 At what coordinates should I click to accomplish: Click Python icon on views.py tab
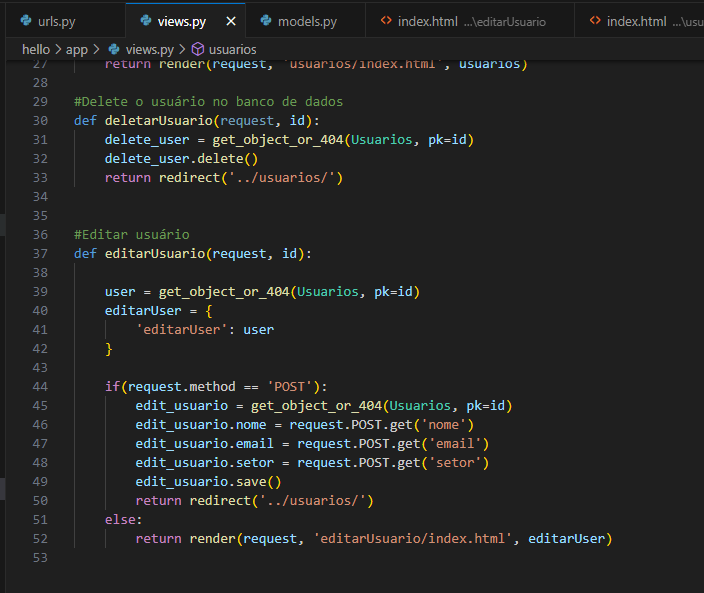147,21
